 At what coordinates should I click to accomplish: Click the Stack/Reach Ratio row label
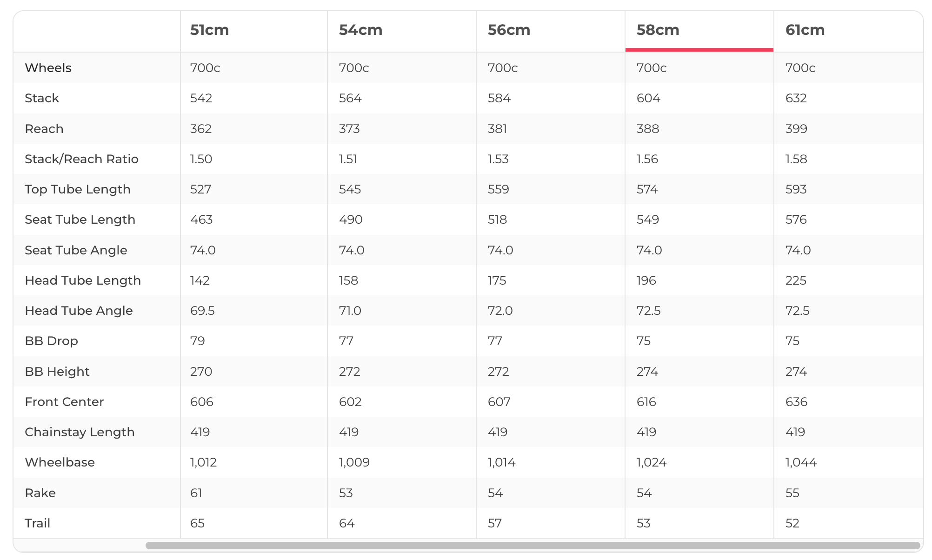pos(81,159)
